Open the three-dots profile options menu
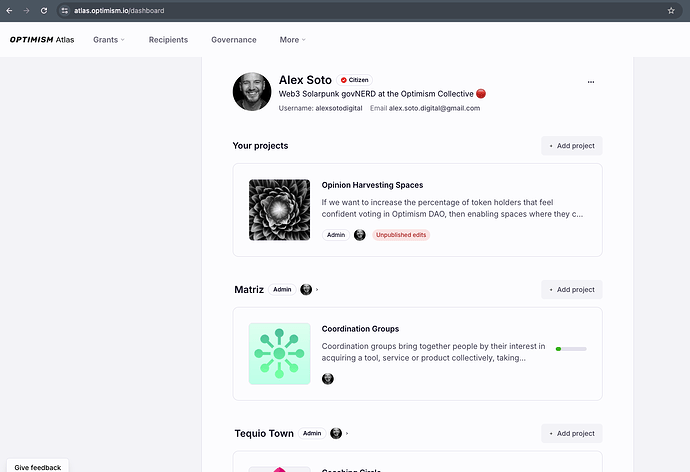 (591, 82)
